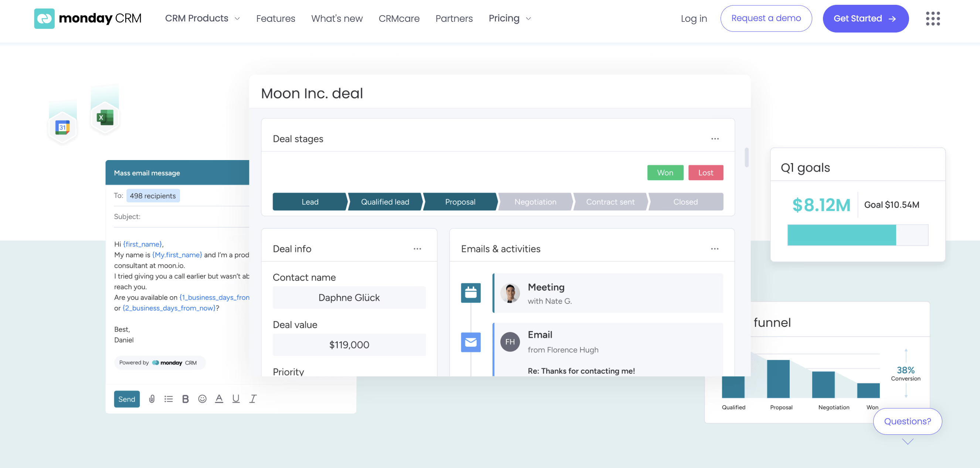The height and width of the screenshot is (468, 980).
Task: Click the FH avatar circle
Action: [510, 342]
